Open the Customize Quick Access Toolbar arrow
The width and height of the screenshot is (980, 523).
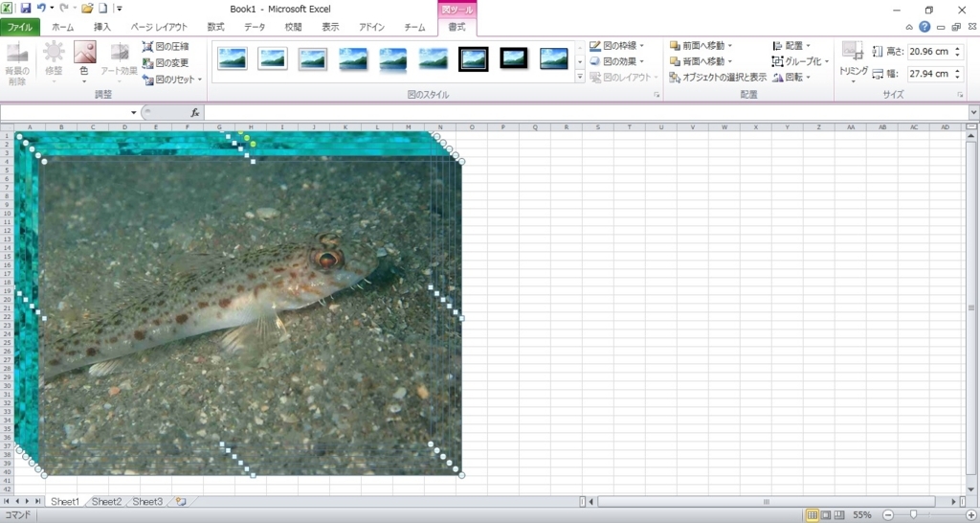click(x=120, y=9)
